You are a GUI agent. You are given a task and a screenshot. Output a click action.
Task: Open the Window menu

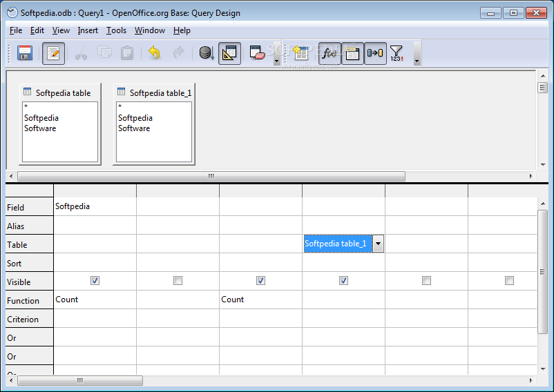point(150,30)
